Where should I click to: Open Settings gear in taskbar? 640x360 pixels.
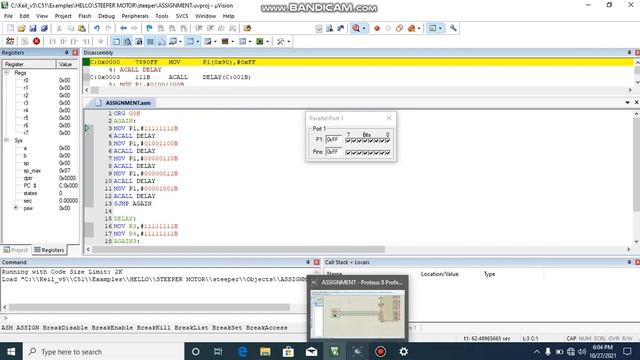[403, 351]
